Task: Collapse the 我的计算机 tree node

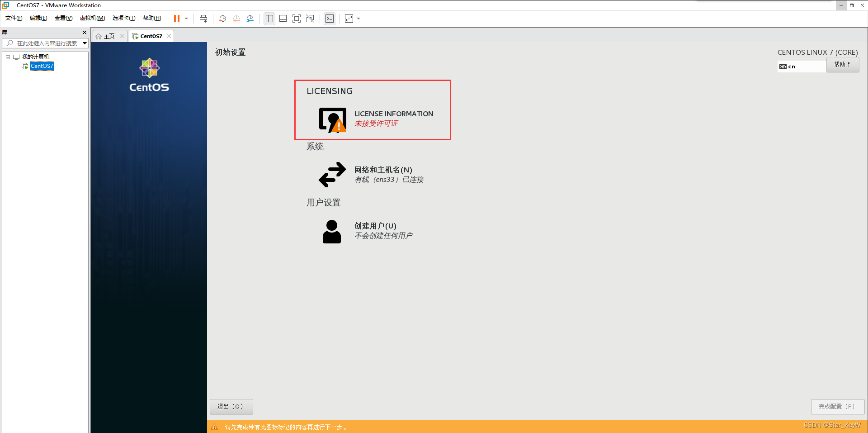Action: pos(7,57)
